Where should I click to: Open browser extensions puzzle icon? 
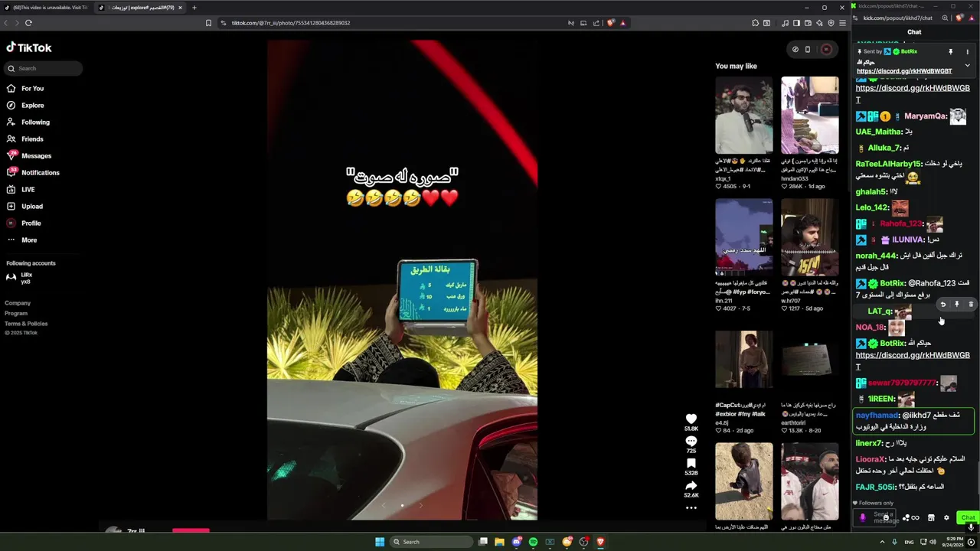pyautogui.click(x=755, y=23)
